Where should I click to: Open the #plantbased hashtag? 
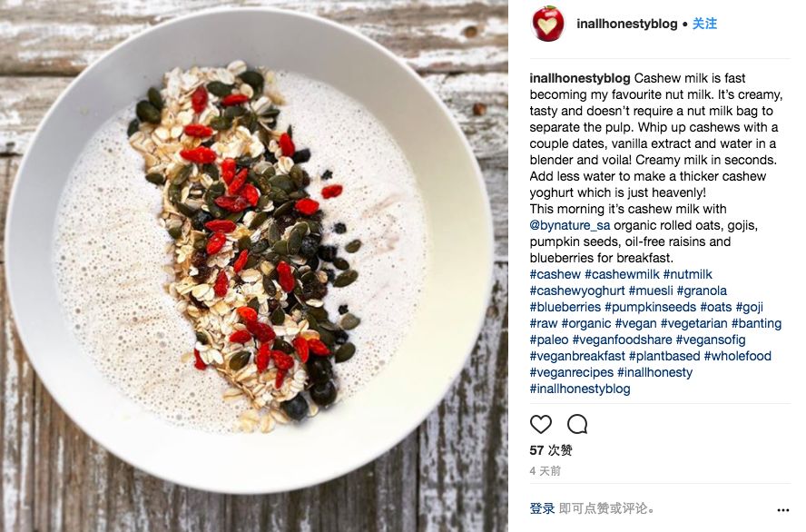[x=664, y=356]
